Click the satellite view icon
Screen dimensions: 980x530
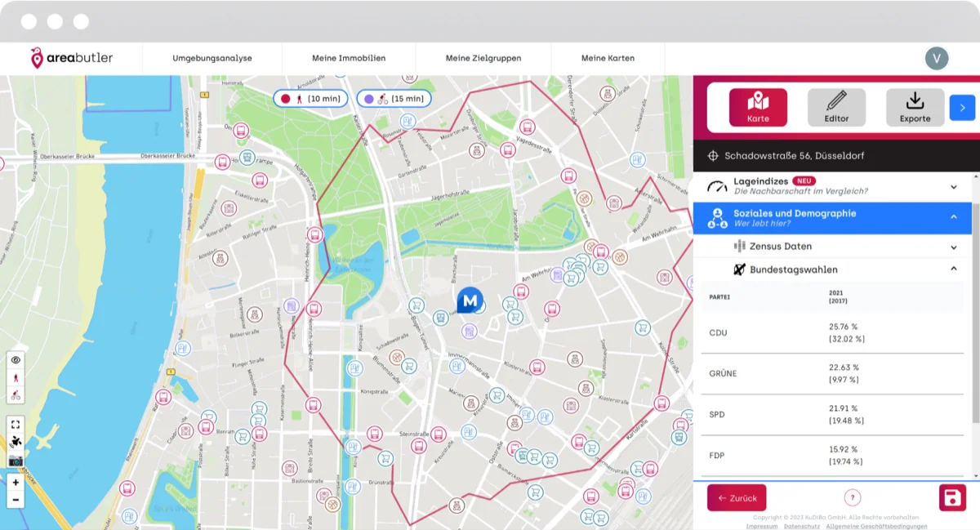point(16,442)
